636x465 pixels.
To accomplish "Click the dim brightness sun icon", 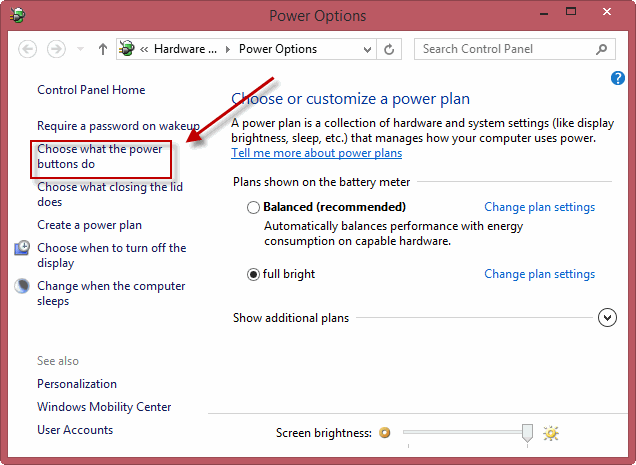I will pyautogui.click(x=385, y=433).
